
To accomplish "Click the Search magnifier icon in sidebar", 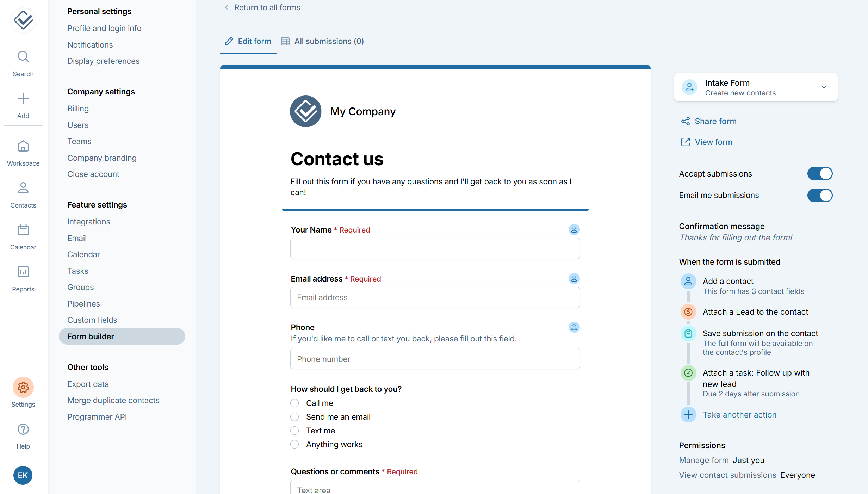I will tap(23, 57).
